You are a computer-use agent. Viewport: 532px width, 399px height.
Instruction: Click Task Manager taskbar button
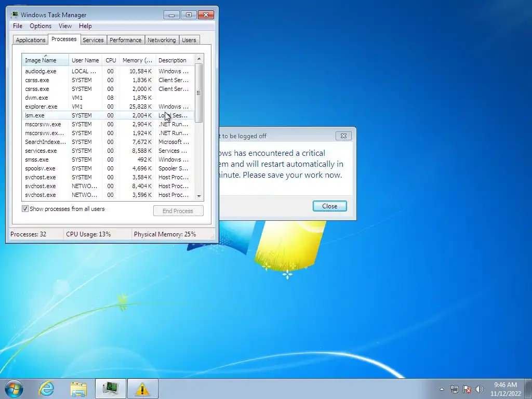[x=111, y=389]
